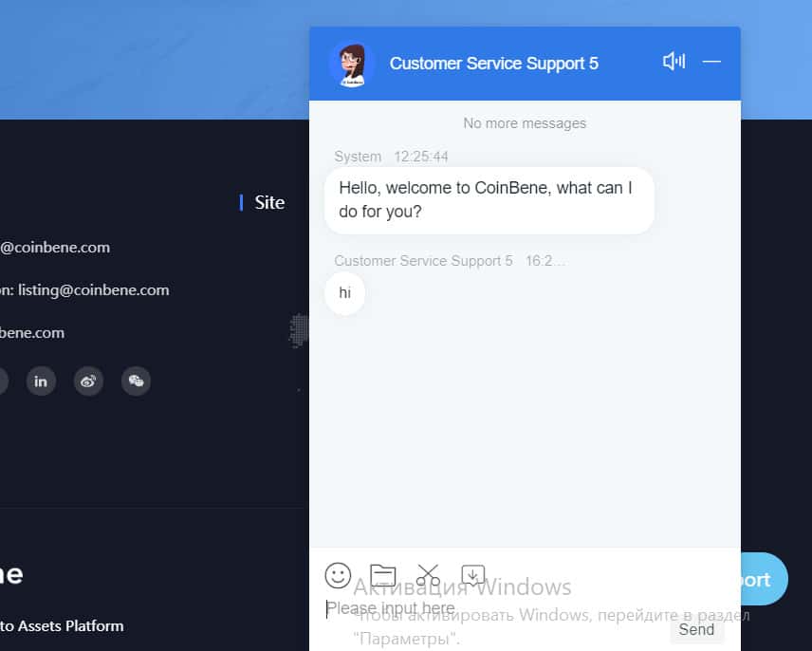Minimize the customer service chat window

click(711, 62)
